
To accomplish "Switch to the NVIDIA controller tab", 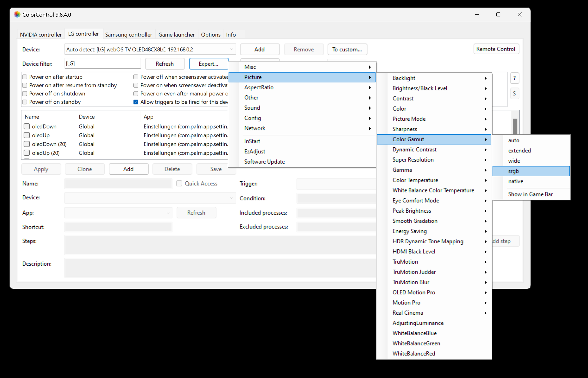I will (41, 34).
